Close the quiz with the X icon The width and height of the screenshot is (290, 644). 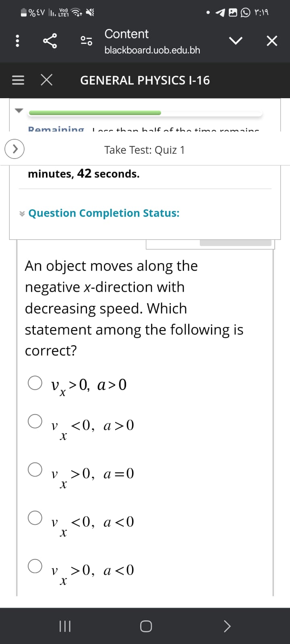[x=46, y=80]
